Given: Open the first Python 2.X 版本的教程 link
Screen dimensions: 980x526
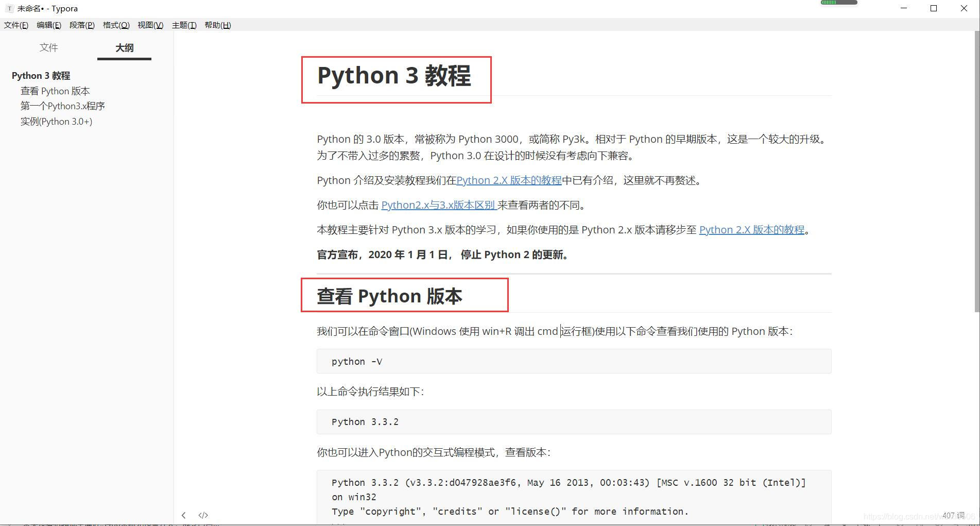Looking at the screenshot, I should click(509, 180).
